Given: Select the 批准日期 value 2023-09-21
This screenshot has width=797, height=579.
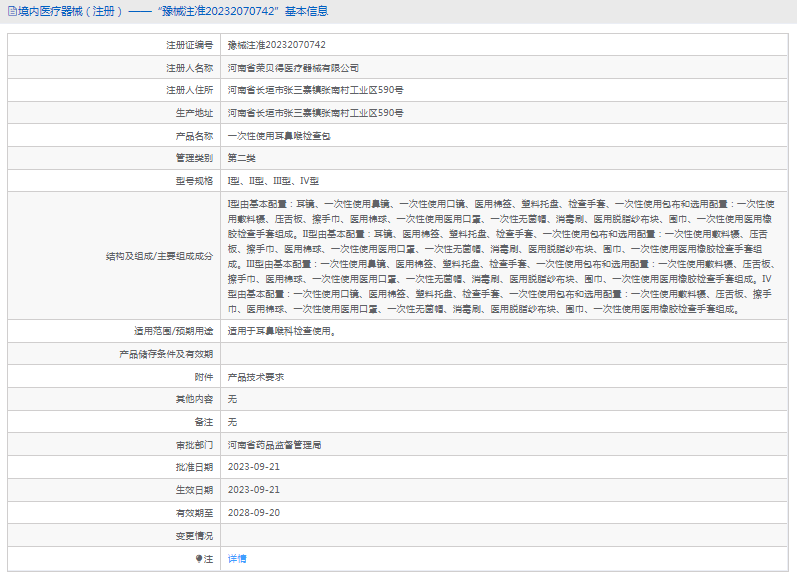Looking at the screenshot, I should (254, 467).
